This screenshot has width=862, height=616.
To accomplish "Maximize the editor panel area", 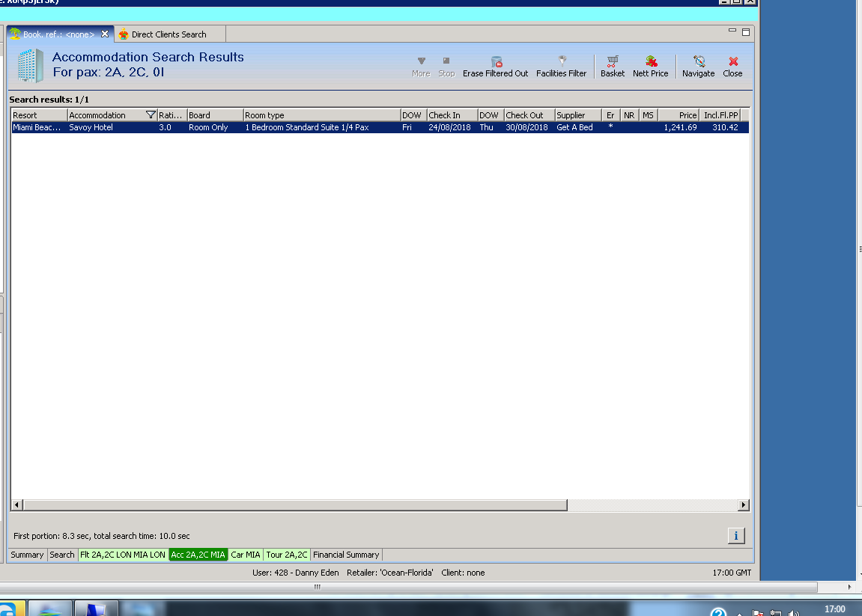I will 746,32.
